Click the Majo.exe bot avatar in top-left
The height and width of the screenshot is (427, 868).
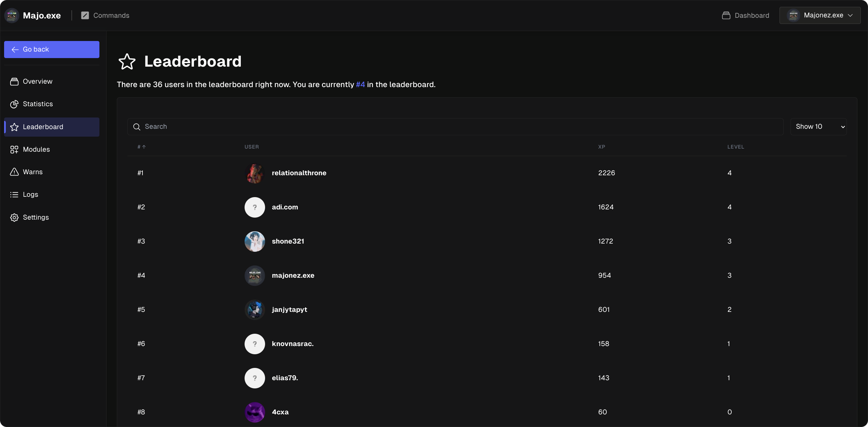(x=11, y=15)
